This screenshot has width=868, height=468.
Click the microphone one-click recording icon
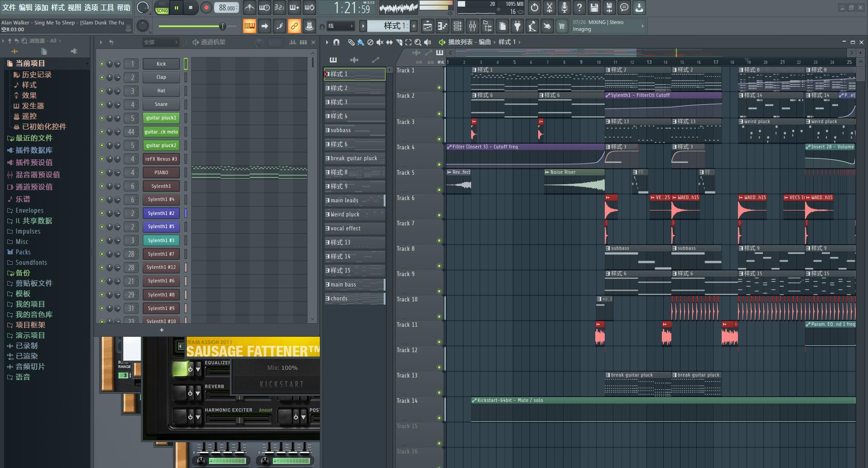pos(564,8)
